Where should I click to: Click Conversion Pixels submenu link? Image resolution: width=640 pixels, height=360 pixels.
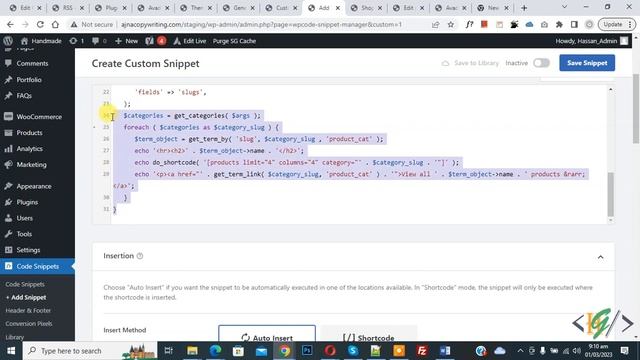29,324
